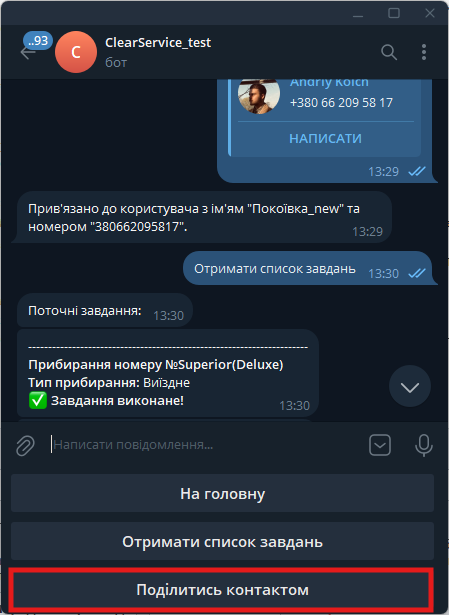Click the НАПИСАТИ link on contact card
Viewport: 449px width, 615px height.
point(325,138)
